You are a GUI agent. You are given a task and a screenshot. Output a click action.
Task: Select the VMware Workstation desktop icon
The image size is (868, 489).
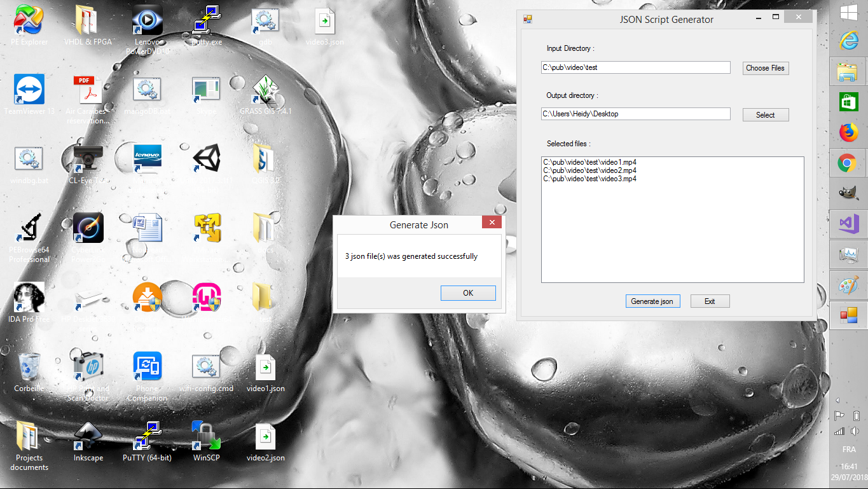[207, 228]
